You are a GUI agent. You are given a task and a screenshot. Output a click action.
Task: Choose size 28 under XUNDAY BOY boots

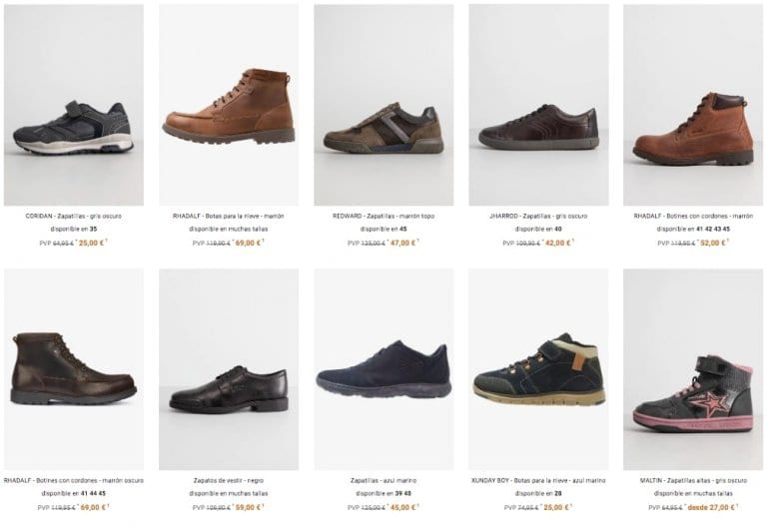coord(557,493)
